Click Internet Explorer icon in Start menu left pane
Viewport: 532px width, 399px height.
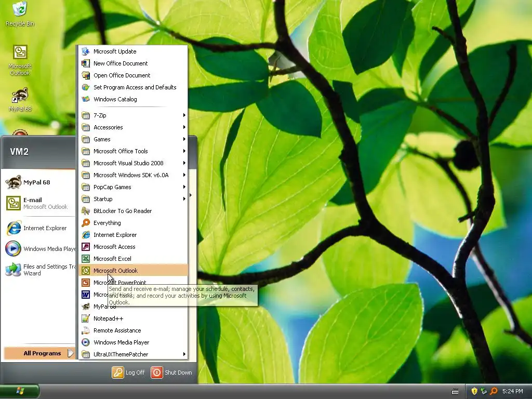[14, 228]
